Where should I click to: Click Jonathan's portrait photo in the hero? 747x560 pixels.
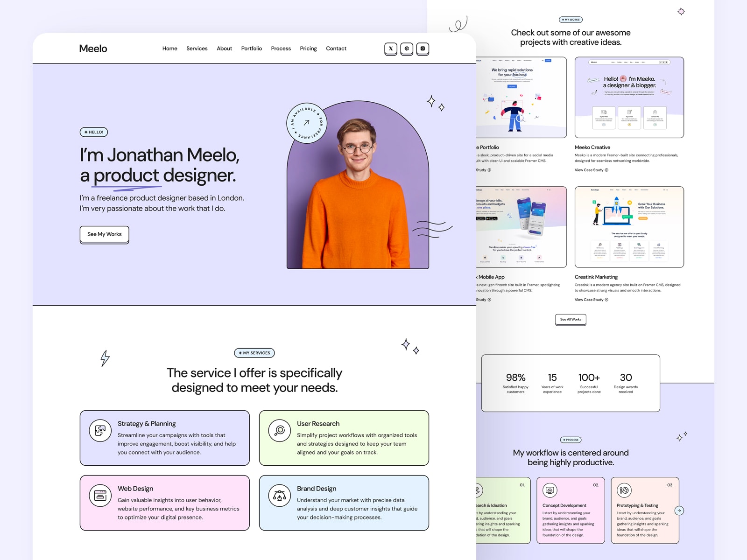[358, 185]
